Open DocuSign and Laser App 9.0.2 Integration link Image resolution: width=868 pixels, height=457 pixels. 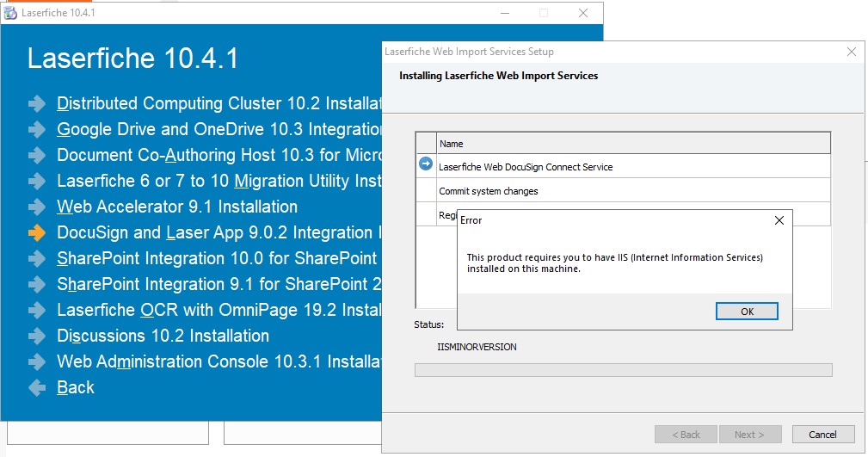pyautogui.click(x=219, y=232)
